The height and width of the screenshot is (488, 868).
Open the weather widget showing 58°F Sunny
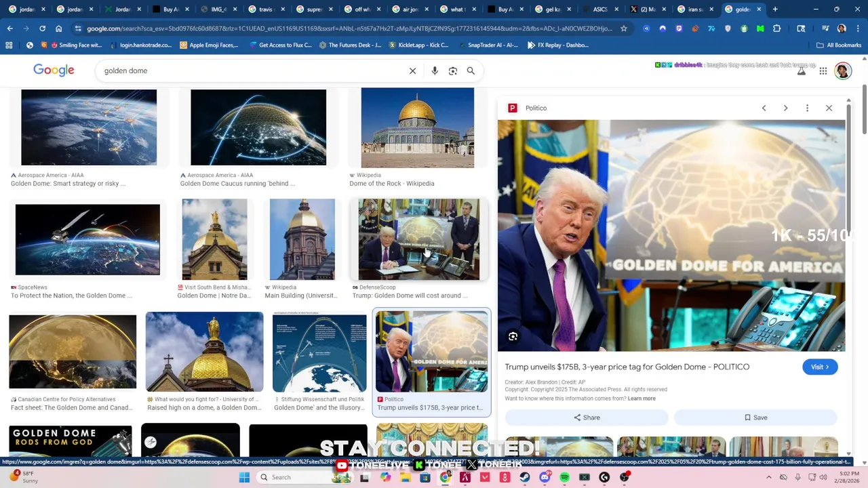click(x=24, y=477)
